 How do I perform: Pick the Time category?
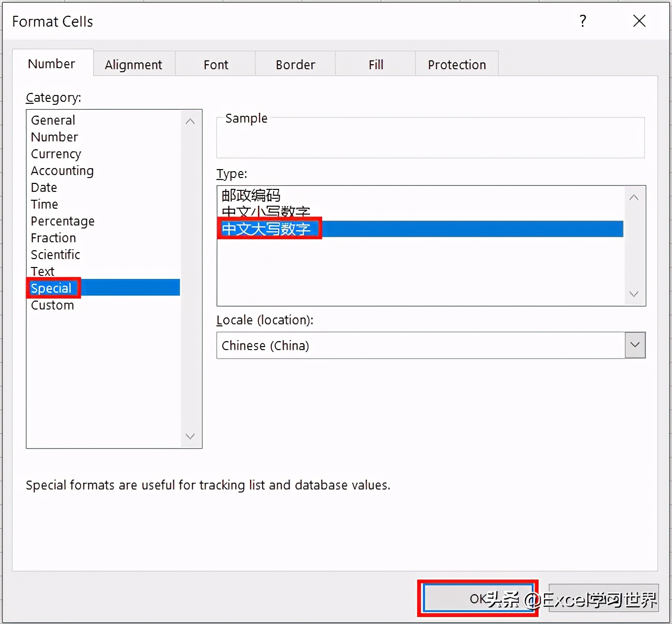(x=103, y=204)
